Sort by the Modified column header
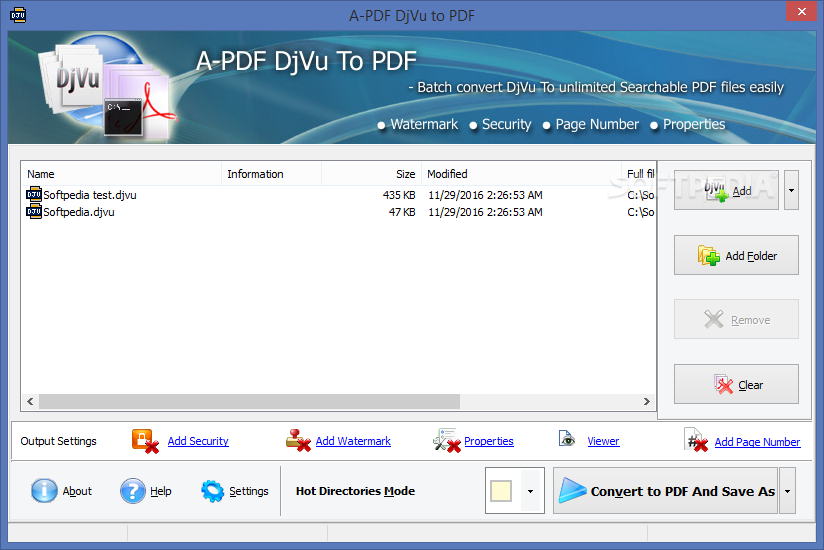Screen dimensions: 824x550 point(521,174)
